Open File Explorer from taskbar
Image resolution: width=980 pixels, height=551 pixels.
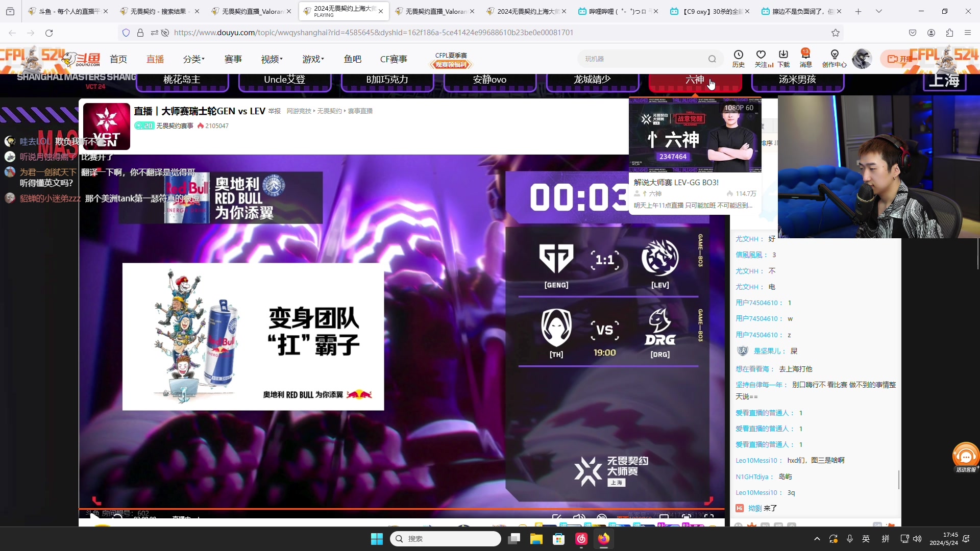click(x=536, y=539)
